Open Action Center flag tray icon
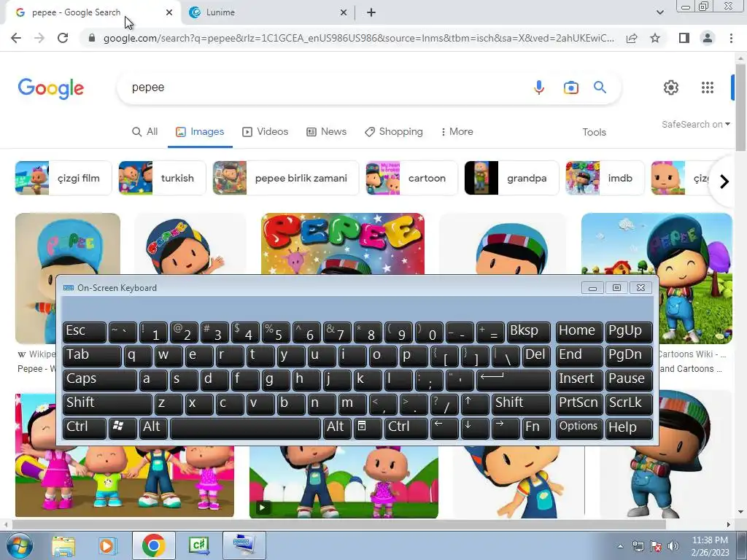The image size is (747, 560). pyautogui.click(x=656, y=546)
